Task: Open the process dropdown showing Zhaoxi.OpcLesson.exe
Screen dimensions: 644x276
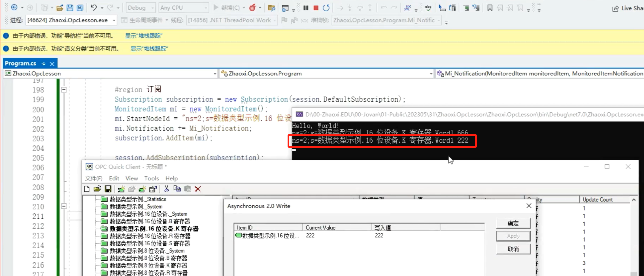Action: (x=114, y=20)
